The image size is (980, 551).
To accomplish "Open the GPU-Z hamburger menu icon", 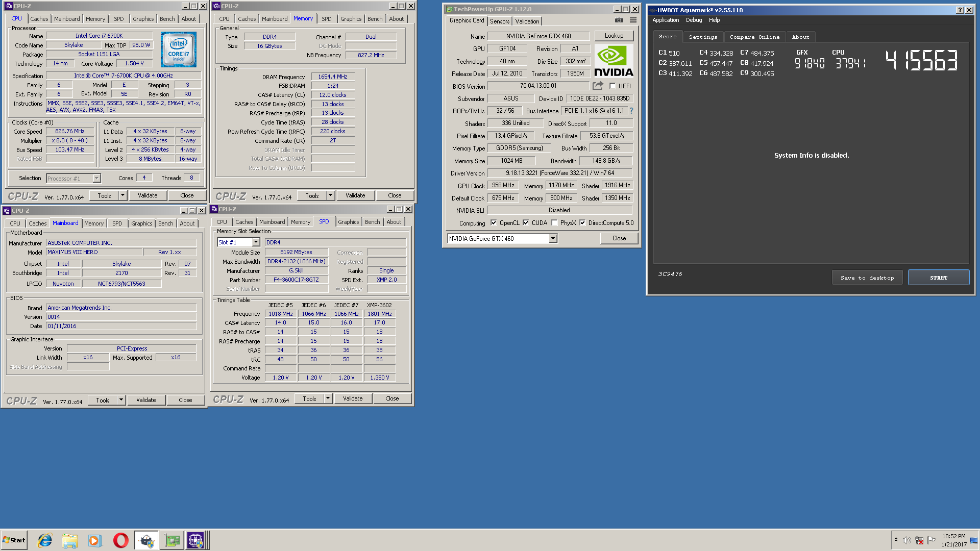I will coord(633,20).
